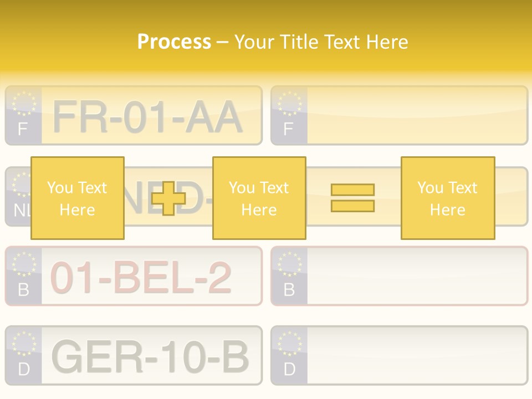Click the equals sign symbol

point(352,198)
